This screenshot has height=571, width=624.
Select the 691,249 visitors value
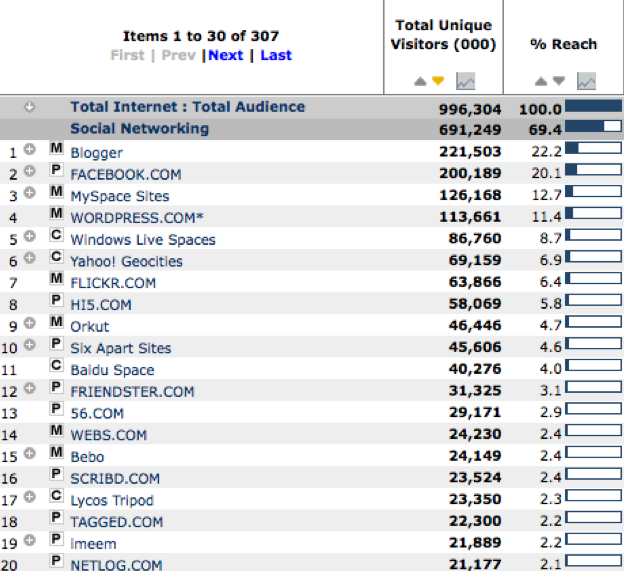pos(470,130)
